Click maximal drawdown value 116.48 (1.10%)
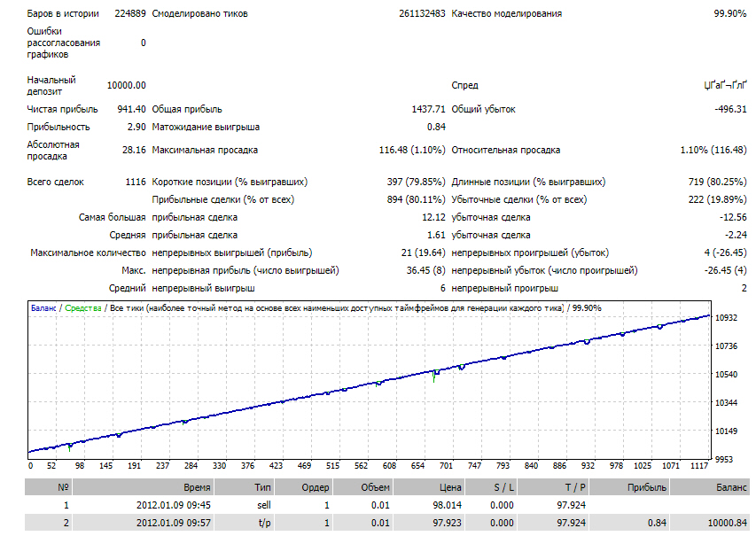This screenshot has height=536, width=756. point(412,150)
